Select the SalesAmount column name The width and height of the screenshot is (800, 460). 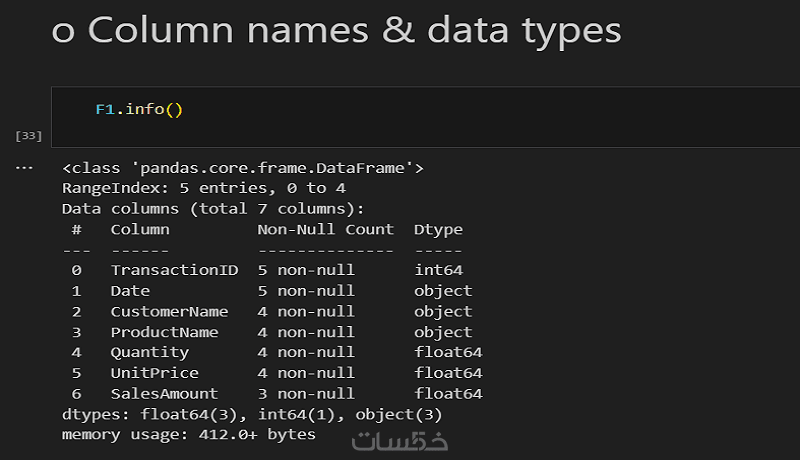[165, 394]
